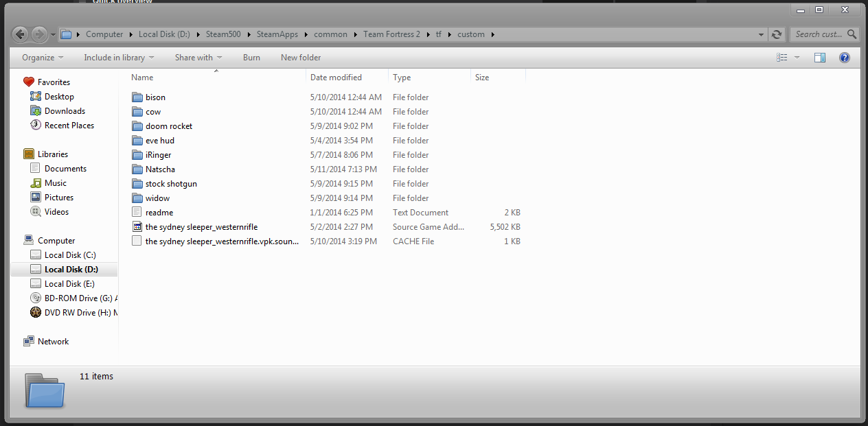Expand breadcrumb arrow after custom
The width and height of the screenshot is (868, 426).
tap(492, 34)
